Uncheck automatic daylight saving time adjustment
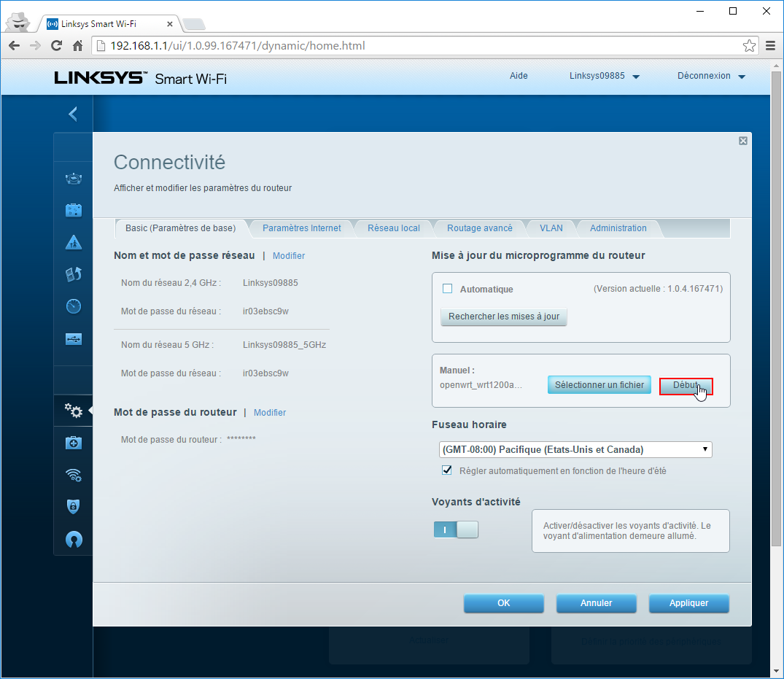The width and height of the screenshot is (784, 679). click(x=447, y=470)
